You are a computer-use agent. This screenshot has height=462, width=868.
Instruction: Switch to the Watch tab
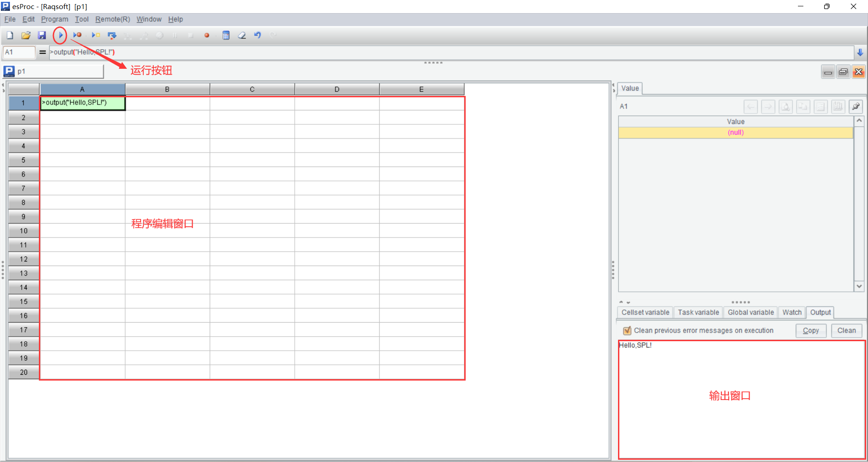click(792, 312)
